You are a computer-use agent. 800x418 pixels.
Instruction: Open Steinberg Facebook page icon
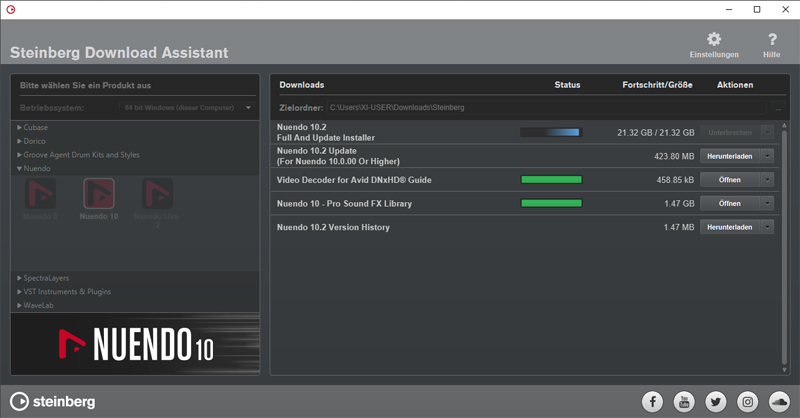coord(653,402)
